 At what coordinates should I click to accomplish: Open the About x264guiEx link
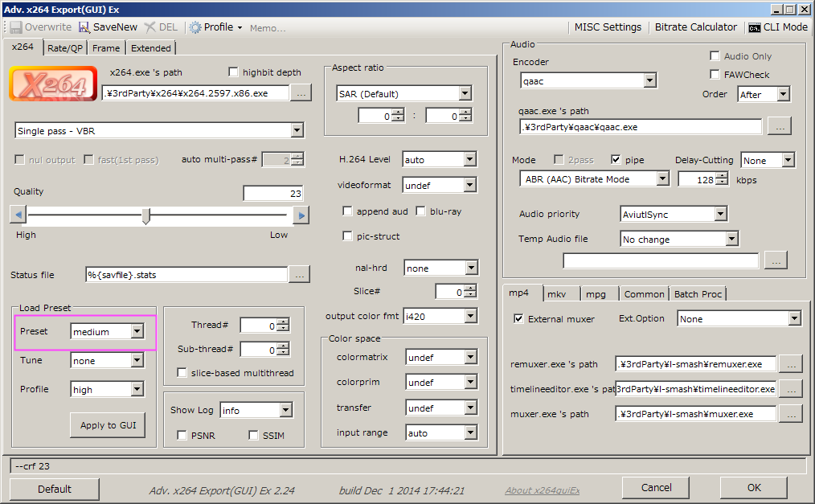point(542,490)
